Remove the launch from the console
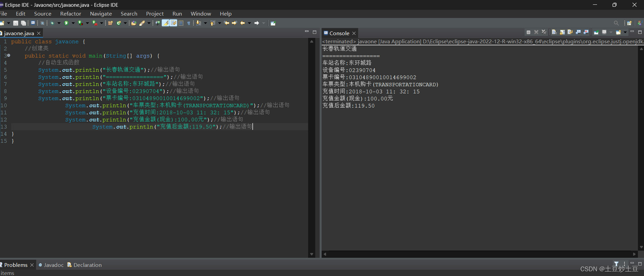The height and width of the screenshot is (276, 644). [536, 32]
